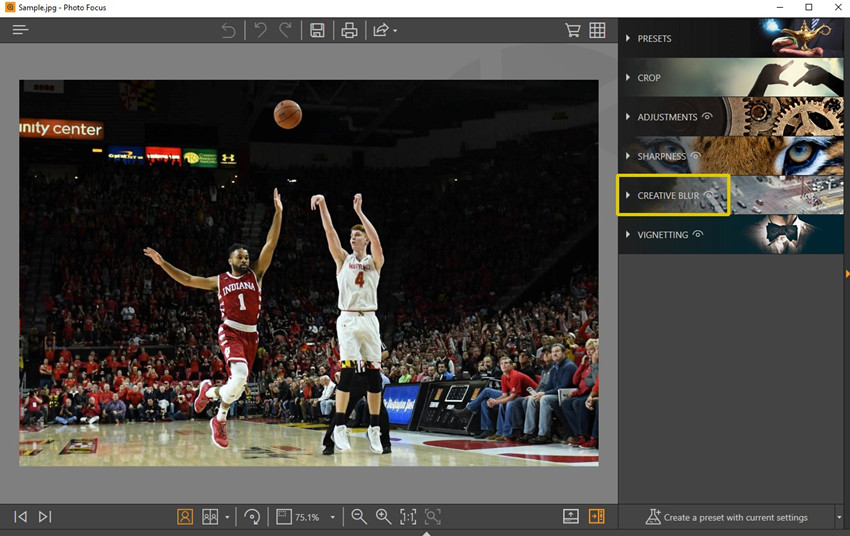This screenshot has width=850, height=536.
Task: Minimize the Photo Focus window
Action: tap(780, 8)
